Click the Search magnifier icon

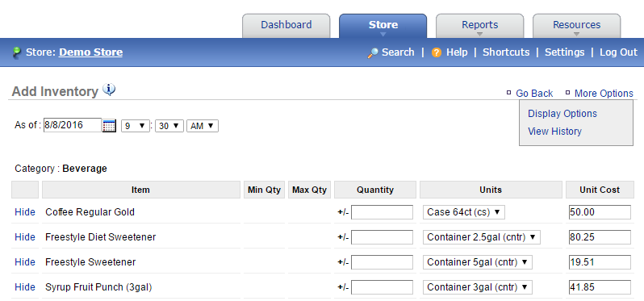373,53
